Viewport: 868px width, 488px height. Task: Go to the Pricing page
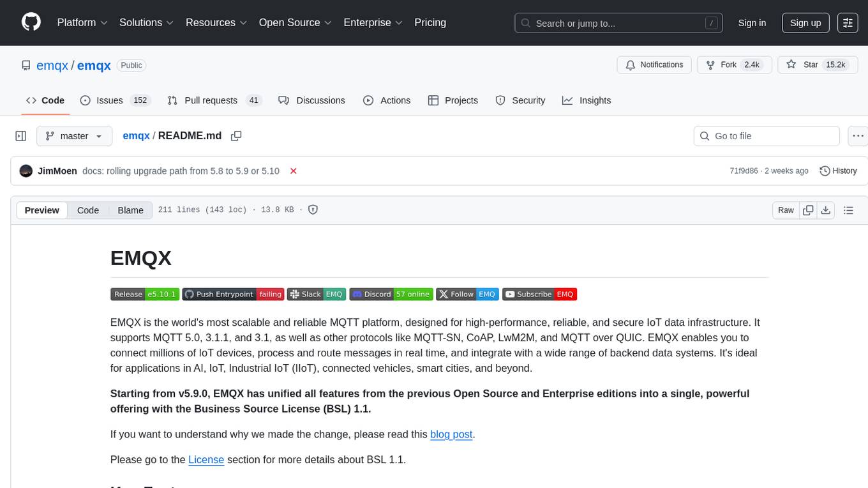point(430,22)
